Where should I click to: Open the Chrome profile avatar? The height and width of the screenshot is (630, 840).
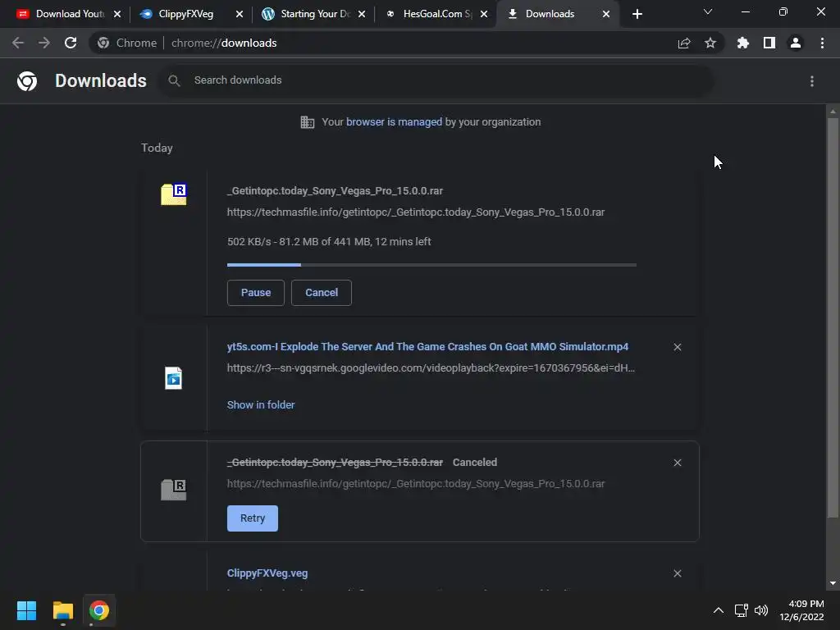coord(796,43)
